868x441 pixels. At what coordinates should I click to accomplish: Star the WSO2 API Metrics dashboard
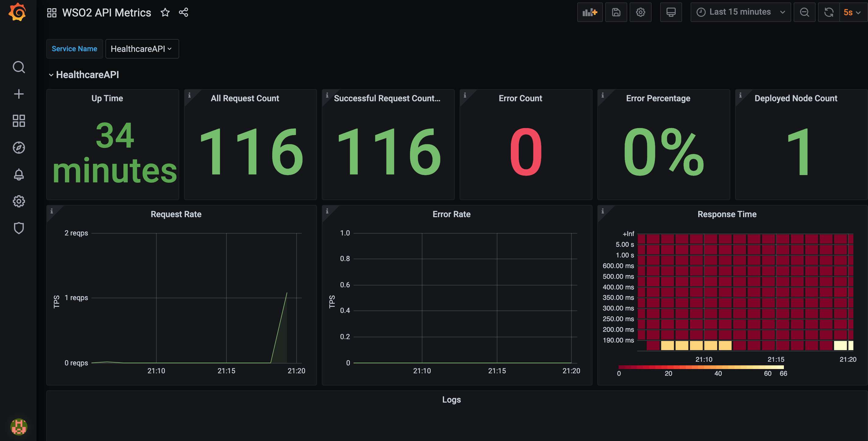point(165,13)
